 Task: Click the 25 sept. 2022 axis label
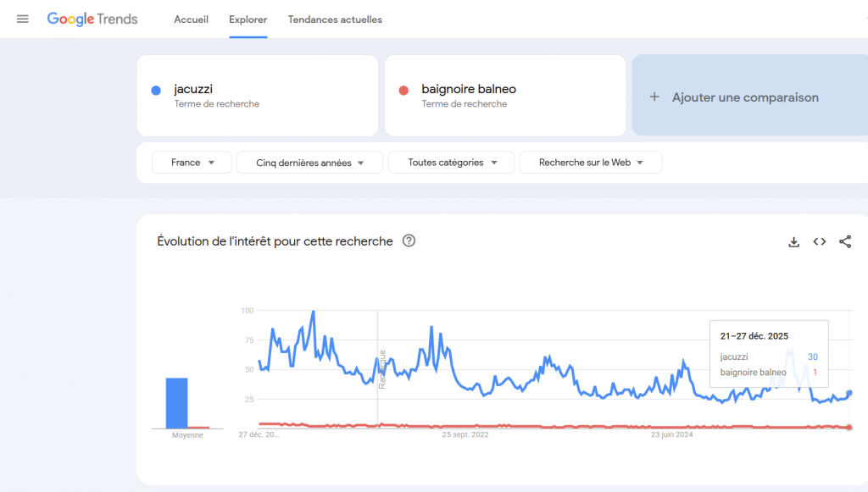tap(465, 434)
